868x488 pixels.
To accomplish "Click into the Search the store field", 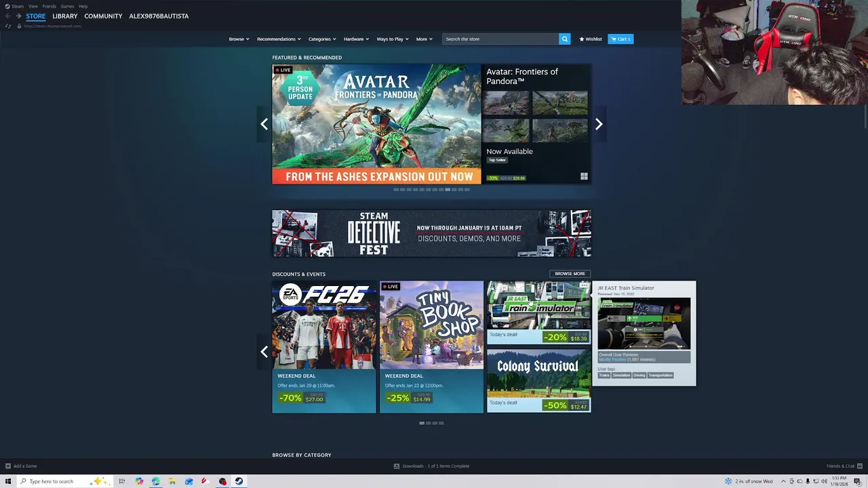I will coord(500,39).
